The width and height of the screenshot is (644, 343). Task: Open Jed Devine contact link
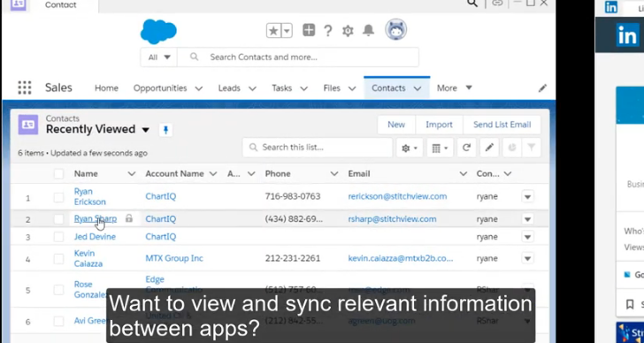click(95, 237)
